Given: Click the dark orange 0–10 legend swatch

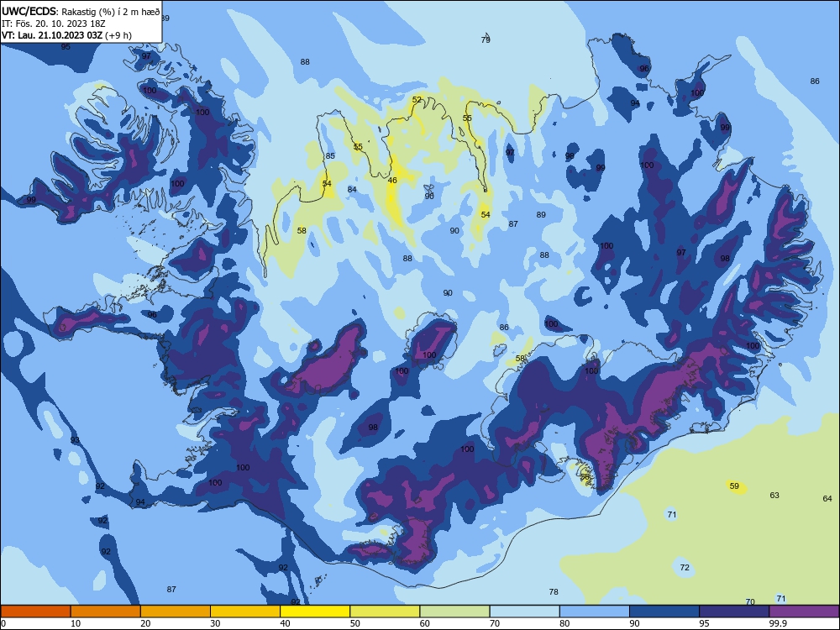Looking at the screenshot, I should coord(35,612).
